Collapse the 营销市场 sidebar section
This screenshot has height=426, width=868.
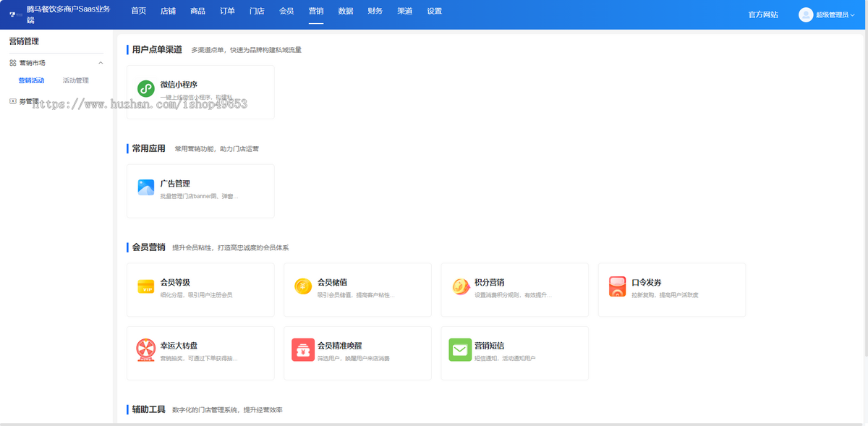(x=101, y=62)
